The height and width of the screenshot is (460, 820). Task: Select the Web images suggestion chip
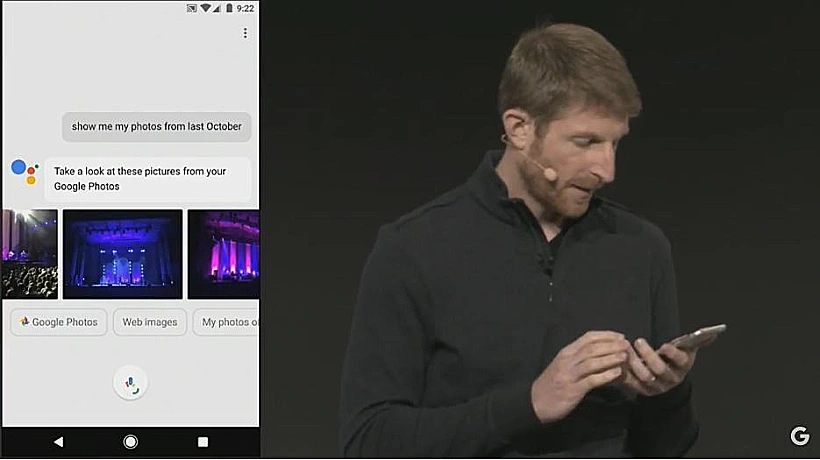pyautogui.click(x=150, y=322)
